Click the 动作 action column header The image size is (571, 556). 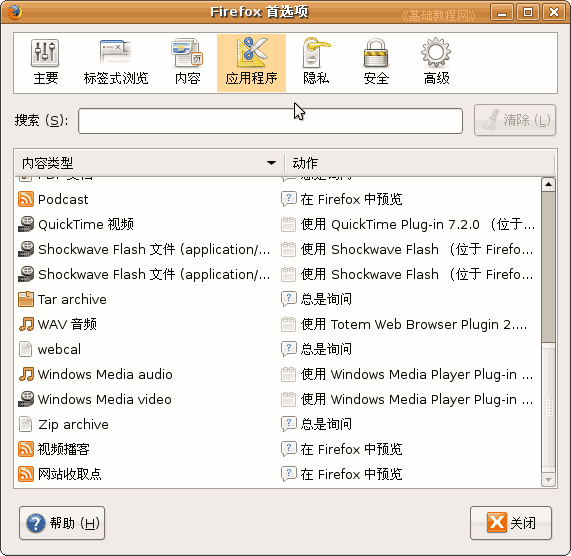tap(419, 163)
